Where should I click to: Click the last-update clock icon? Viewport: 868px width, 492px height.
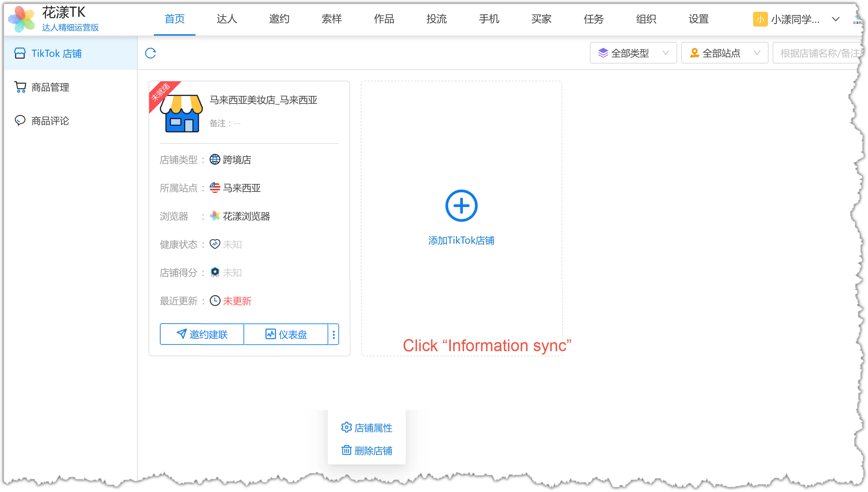pyautogui.click(x=215, y=301)
